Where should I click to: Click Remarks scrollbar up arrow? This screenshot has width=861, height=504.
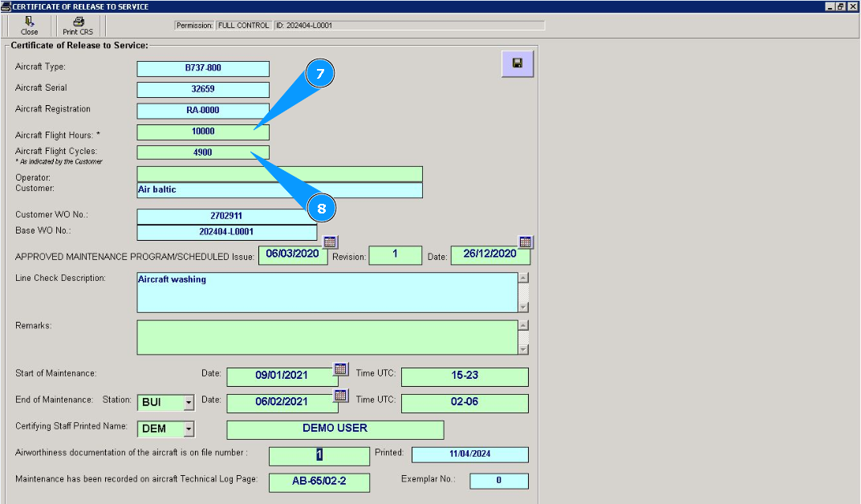coord(523,326)
